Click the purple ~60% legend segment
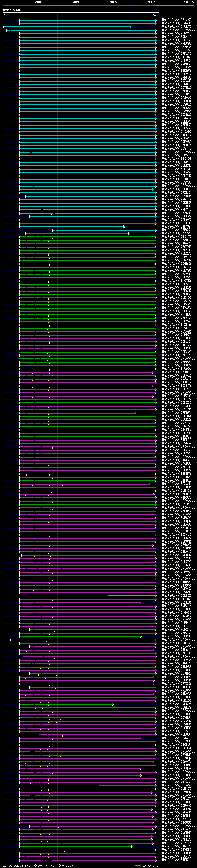Image resolution: width=197 pixels, height=868 pixels. [x=98, y=6]
